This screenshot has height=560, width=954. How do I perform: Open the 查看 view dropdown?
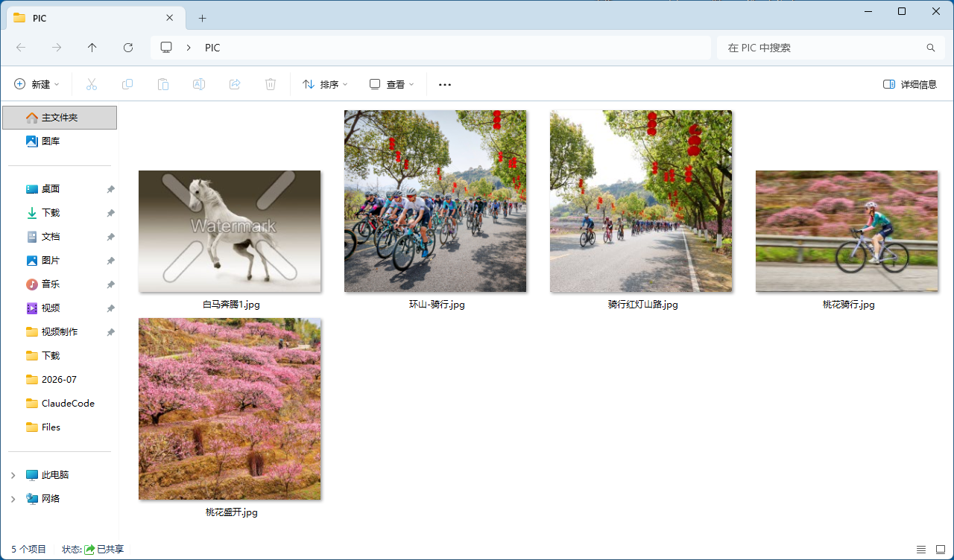click(x=392, y=85)
